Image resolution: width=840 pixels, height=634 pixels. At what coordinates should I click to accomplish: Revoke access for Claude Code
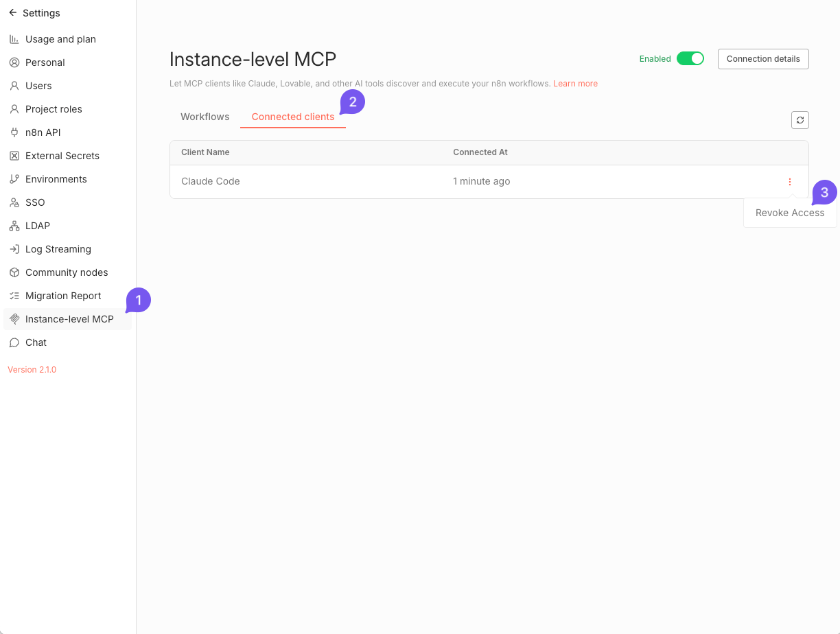[789, 213]
